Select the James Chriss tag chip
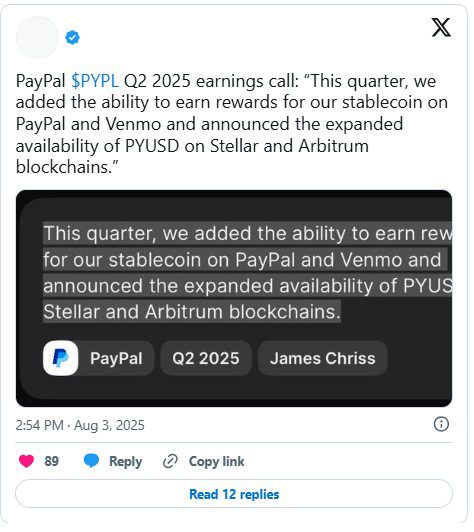474x532 pixels. (323, 358)
